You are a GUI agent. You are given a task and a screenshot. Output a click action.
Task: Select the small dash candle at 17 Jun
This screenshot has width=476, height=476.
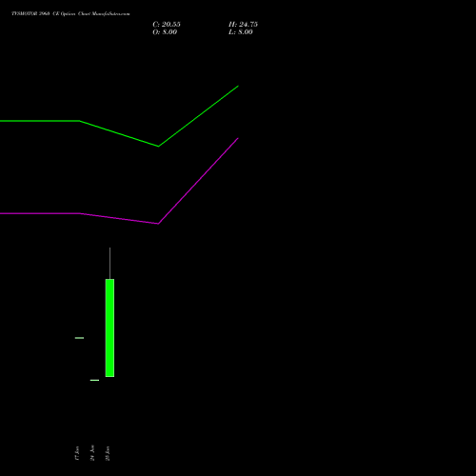pyautogui.click(x=79, y=338)
